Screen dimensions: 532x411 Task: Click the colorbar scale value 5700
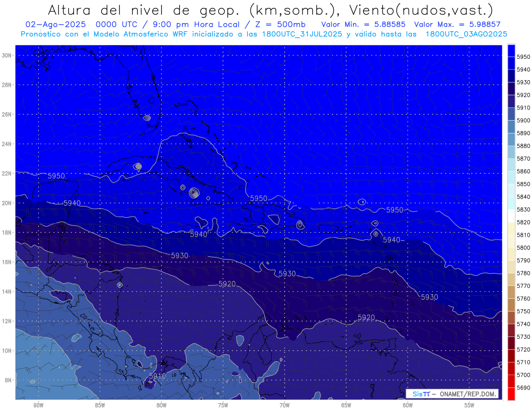(524, 375)
